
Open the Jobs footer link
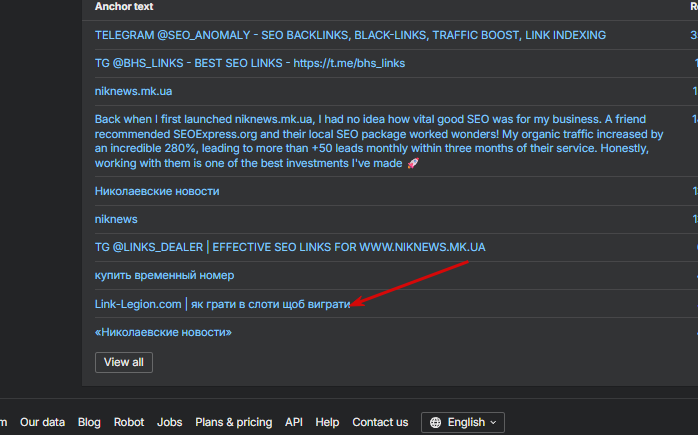pyautogui.click(x=169, y=422)
